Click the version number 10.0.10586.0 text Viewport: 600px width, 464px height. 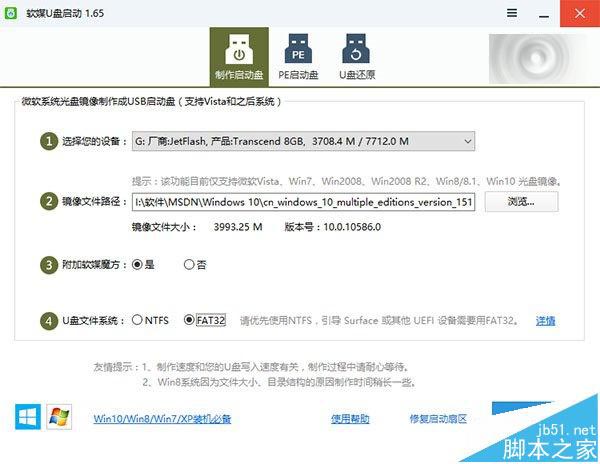pos(352,227)
